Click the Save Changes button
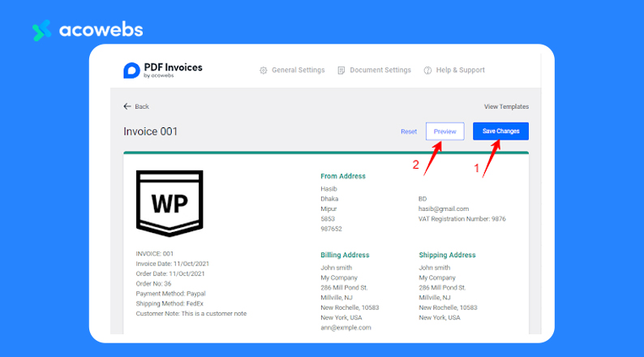644x357 pixels. [x=500, y=131]
